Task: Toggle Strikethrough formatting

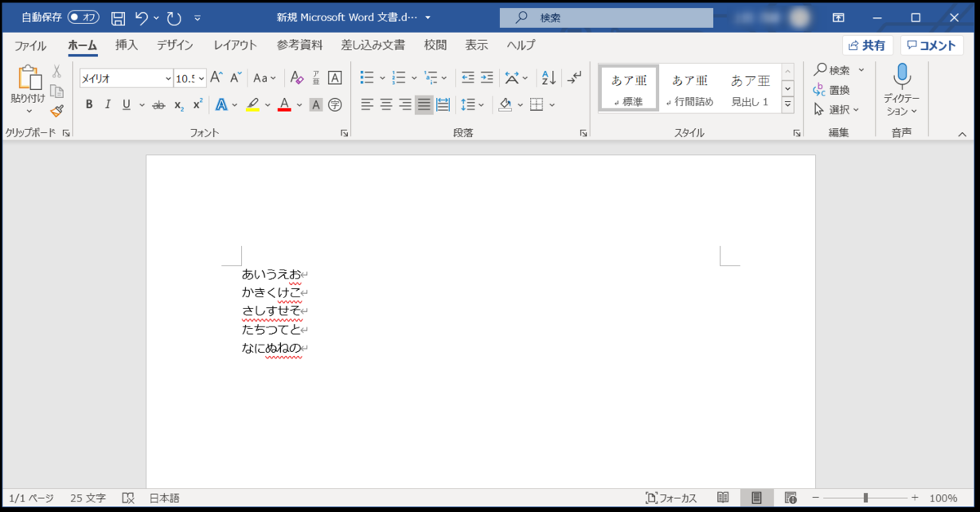Action: (x=158, y=105)
